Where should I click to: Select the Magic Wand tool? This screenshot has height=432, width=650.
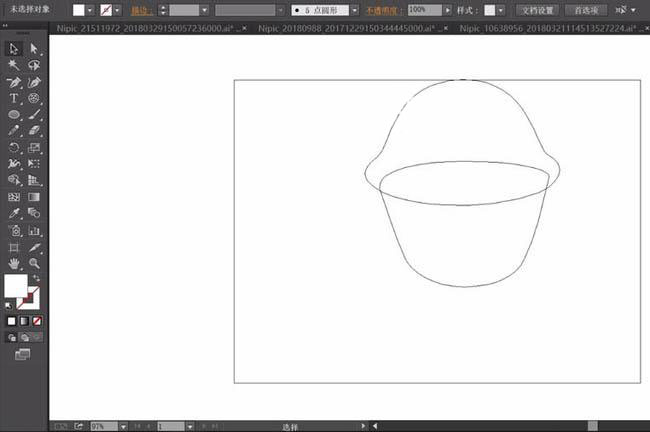(x=14, y=64)
